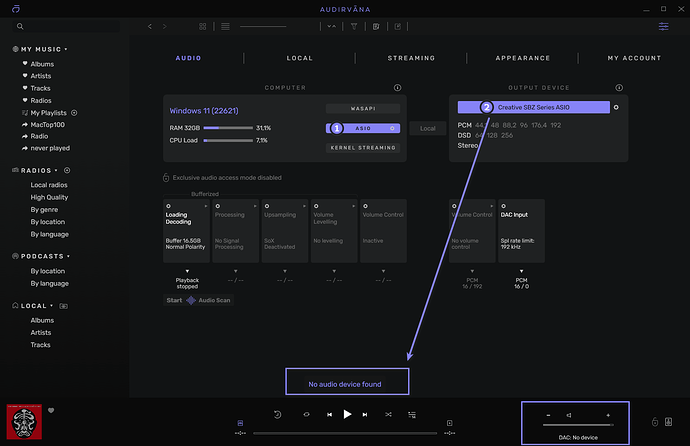Image resolution: width=690 pixels, height=446 pixels.
Task: Open never played smart playlist
Action: coord(50,148)
